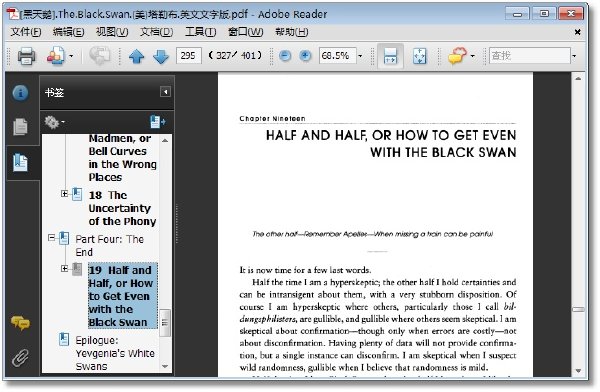Select the fit one full page icon
The image size is (600, 392).
click(420, 56)
